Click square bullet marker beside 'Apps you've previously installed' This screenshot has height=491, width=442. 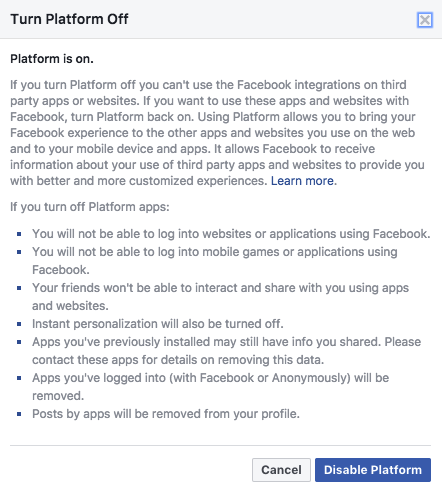19,342
